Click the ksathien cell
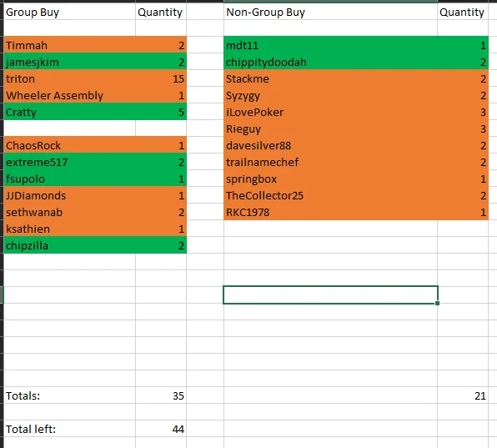Image resolution: width=497 pixels, height=448 pixels. (x=69, y=229)
